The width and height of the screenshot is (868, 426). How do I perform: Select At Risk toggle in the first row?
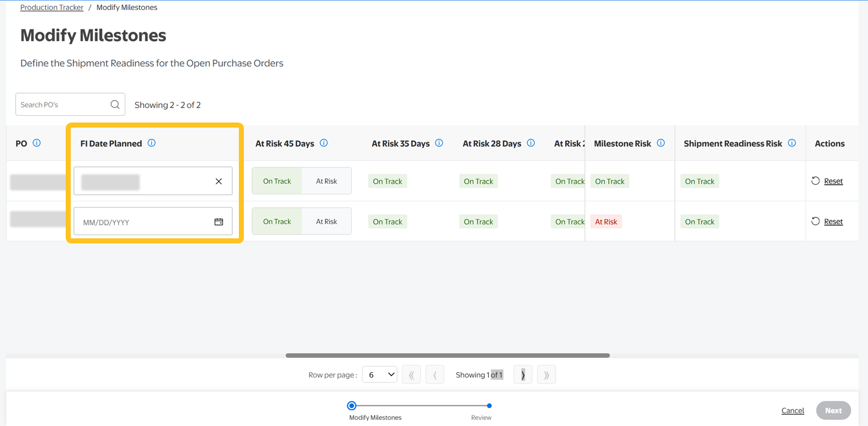click(x=327, y=181)
